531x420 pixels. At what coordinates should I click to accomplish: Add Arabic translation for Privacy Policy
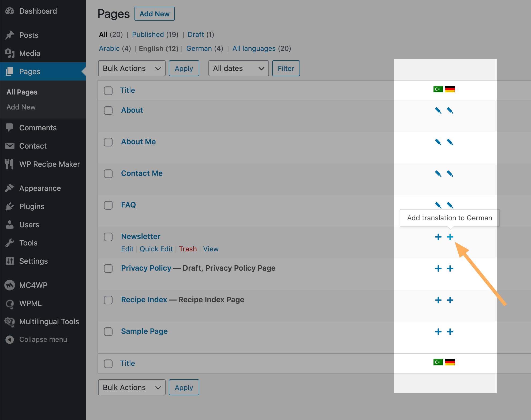tap(438, 268)
